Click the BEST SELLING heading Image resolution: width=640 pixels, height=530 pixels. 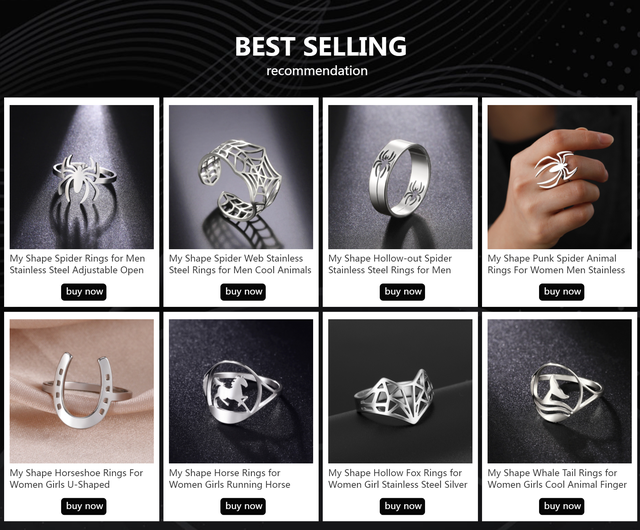320,46
